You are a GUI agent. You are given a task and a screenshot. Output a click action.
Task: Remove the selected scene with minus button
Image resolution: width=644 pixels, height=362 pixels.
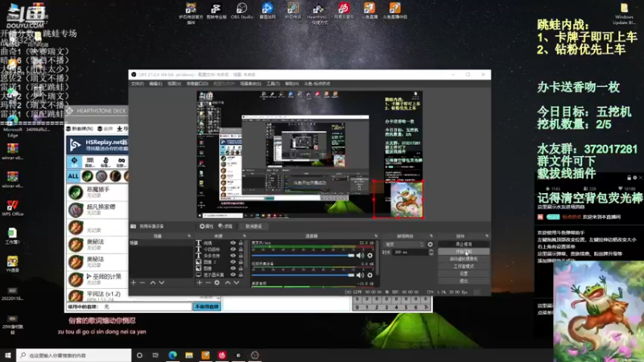coord(142,282)
